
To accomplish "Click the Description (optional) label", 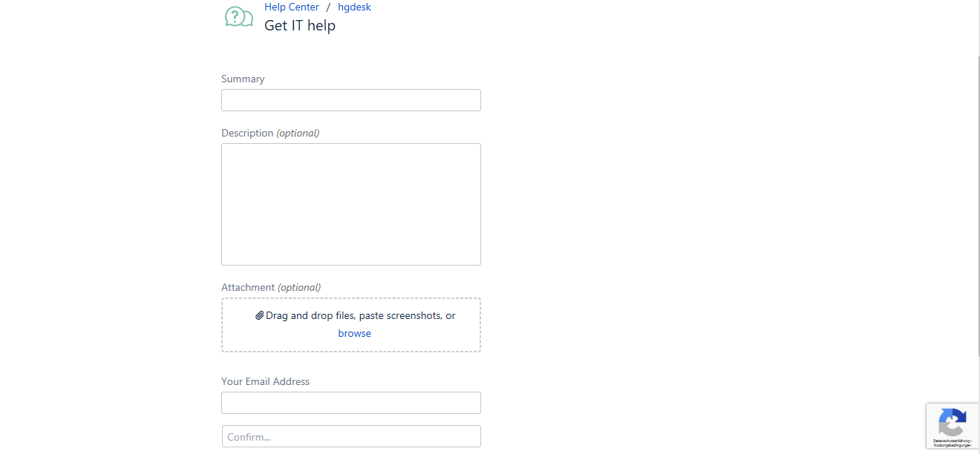I will [x=270, y=133].
